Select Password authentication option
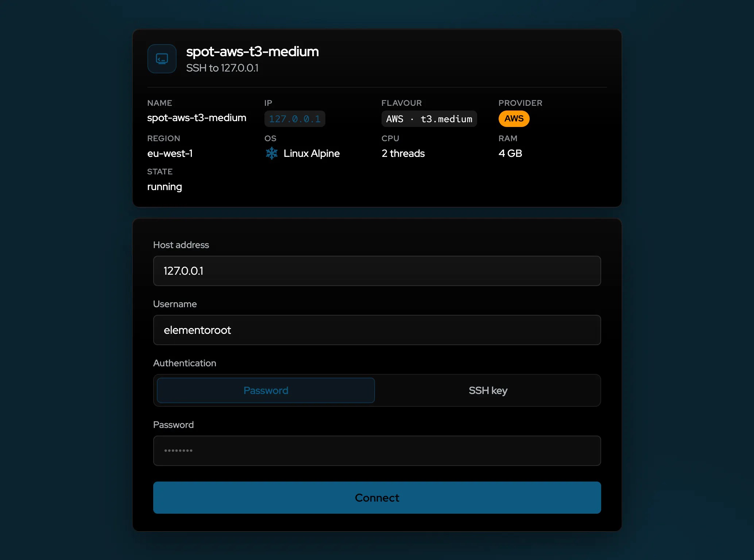 [x=266, y=390]
